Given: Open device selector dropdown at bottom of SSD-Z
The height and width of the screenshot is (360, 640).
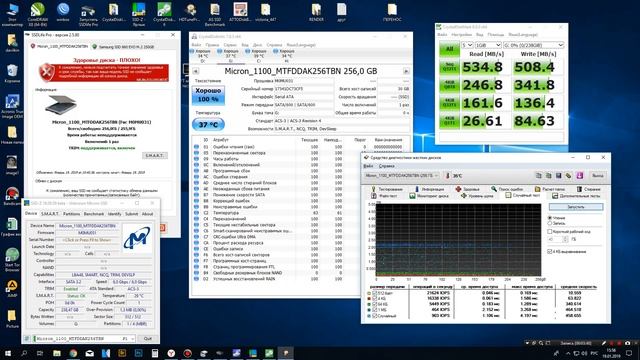Looking at the screenshot, I should tap(84, 338).
